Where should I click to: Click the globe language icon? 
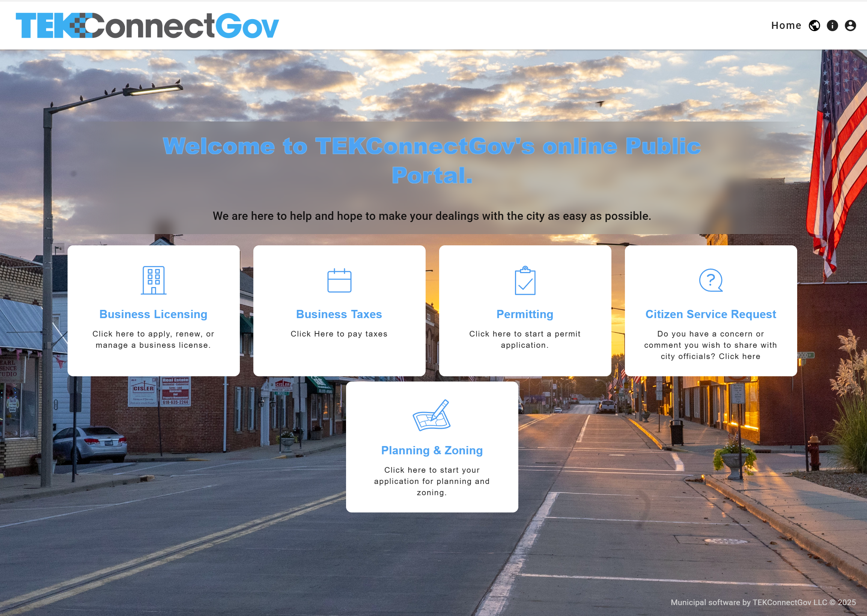point(814,26)
